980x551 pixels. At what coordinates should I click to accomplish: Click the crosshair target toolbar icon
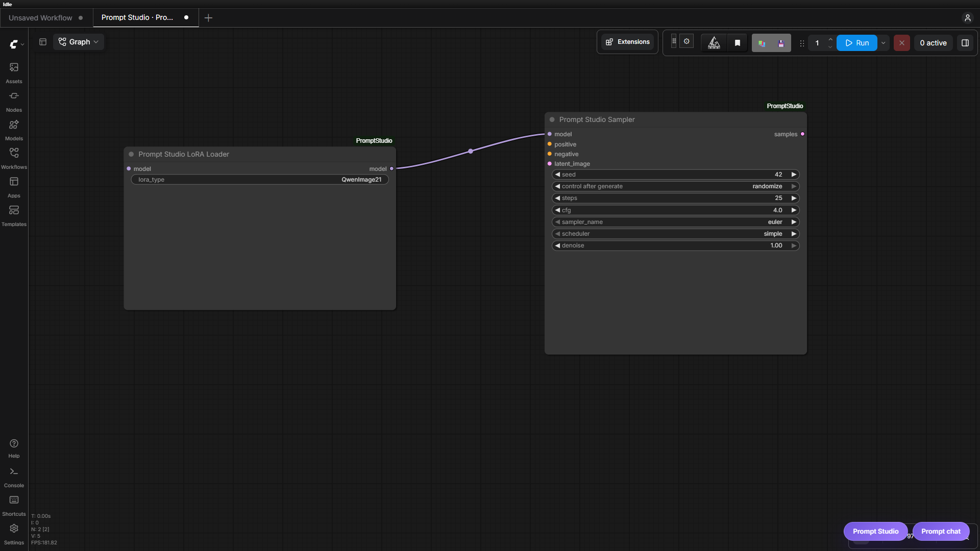[x=687, y=41]
